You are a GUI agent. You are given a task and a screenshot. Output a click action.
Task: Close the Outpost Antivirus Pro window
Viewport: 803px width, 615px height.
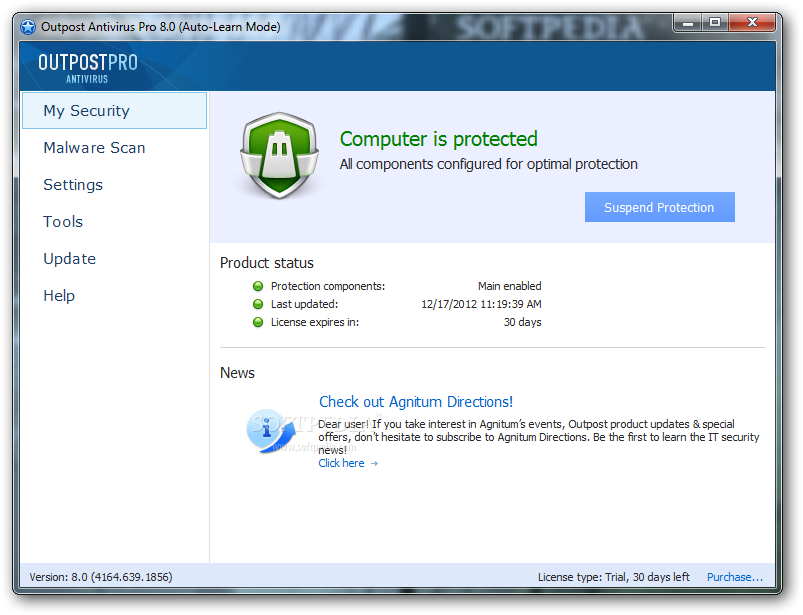[x=752, y=23]
